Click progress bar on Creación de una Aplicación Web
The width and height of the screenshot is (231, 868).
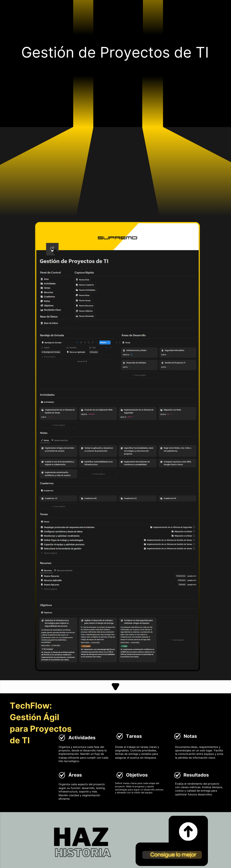pos(92,414)
